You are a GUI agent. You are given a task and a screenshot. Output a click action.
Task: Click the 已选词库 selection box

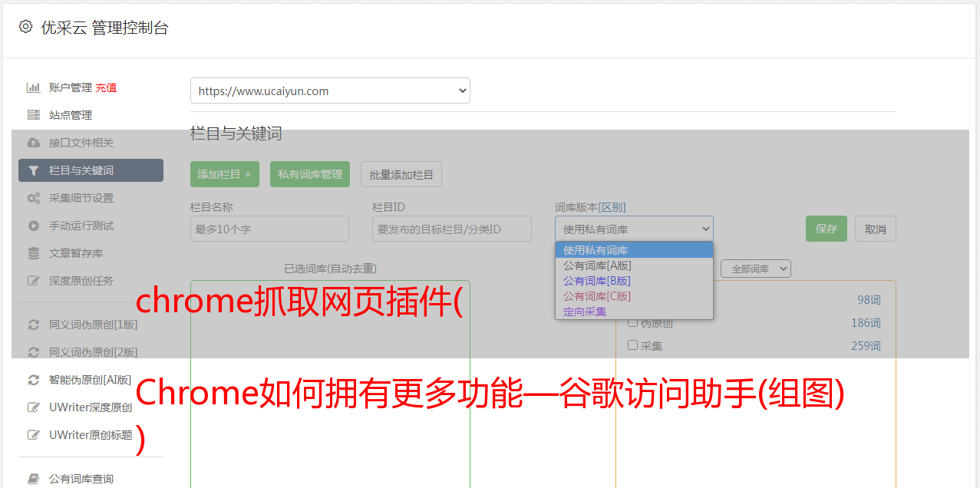330,384
